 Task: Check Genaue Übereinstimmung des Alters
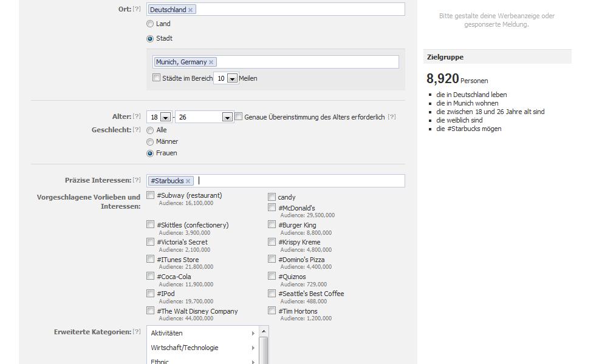click(x=239, y=116)
